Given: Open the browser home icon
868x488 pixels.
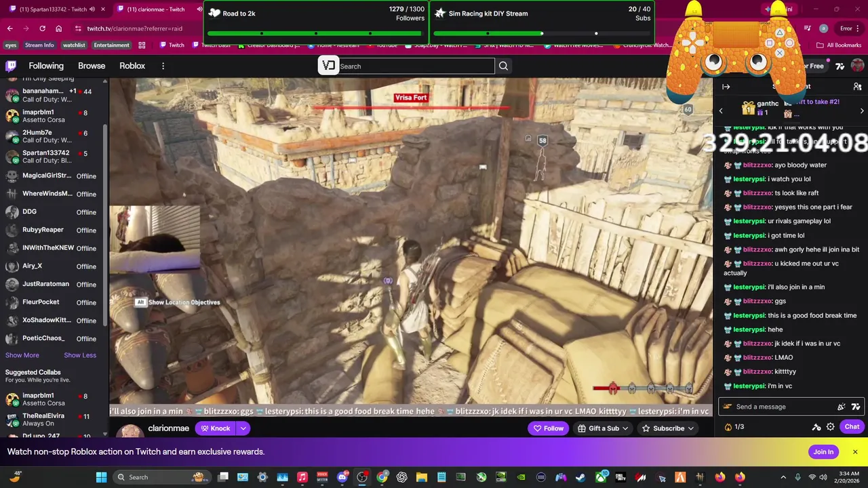Looking at the screenshot, I should point(59,28).
